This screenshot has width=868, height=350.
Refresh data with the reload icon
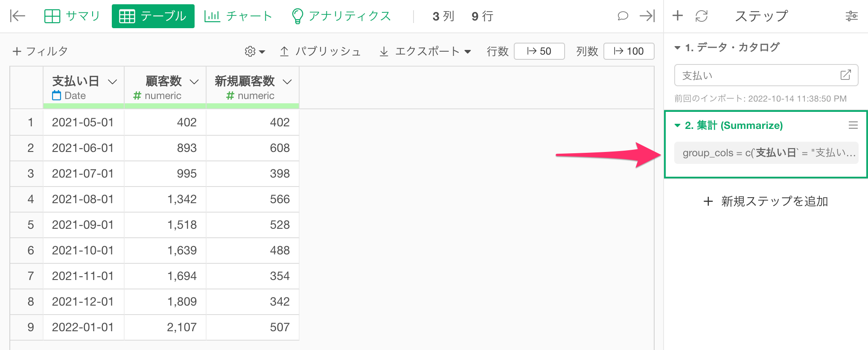(x=702, y=16)
